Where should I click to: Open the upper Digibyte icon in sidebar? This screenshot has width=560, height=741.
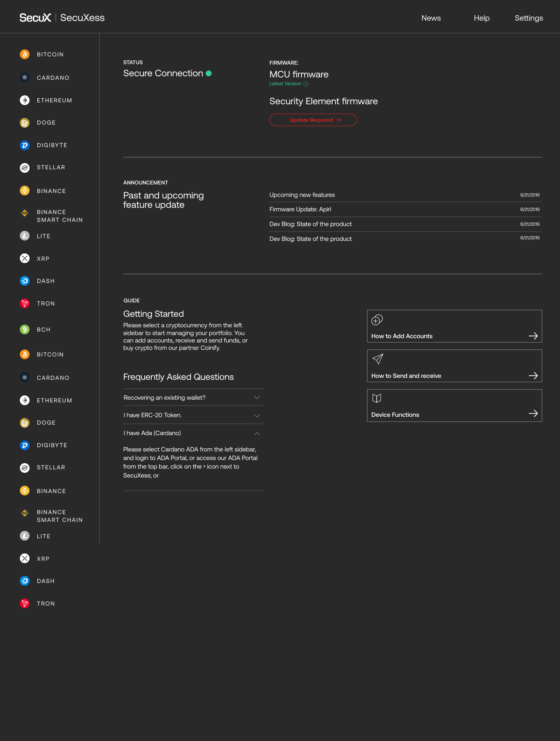pyautogui.click(x=24, y=145)
